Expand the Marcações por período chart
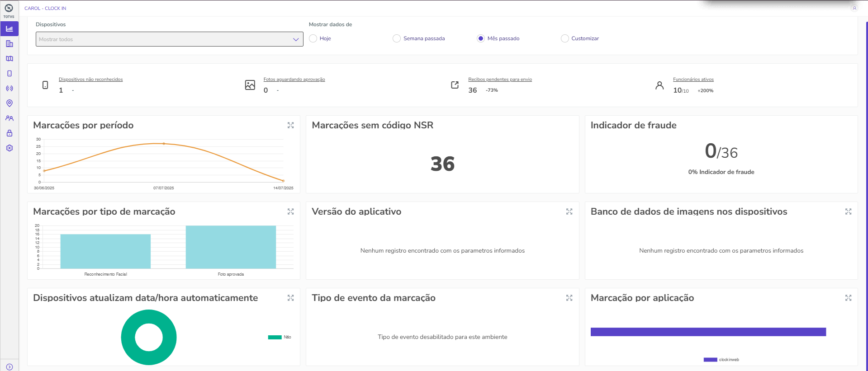Image resolution: width=868 pixels, height=371 pixels. (x=291, y=125)
